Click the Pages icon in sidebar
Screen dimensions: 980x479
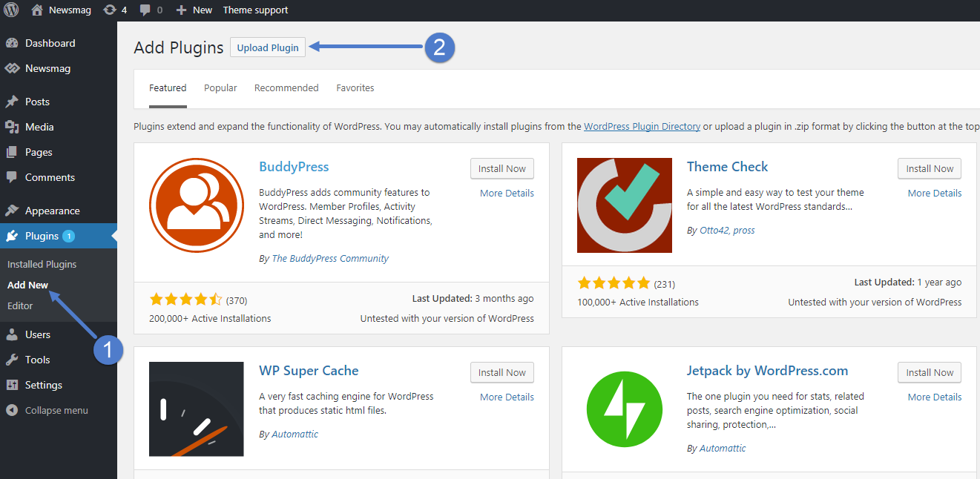(12, 152)
